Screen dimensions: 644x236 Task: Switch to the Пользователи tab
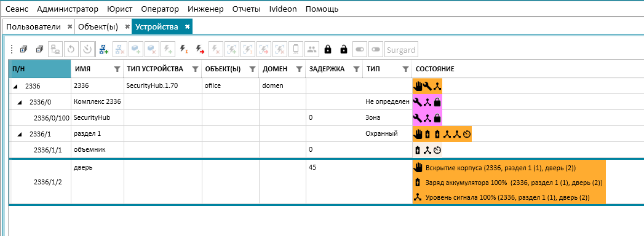[34, 26]
